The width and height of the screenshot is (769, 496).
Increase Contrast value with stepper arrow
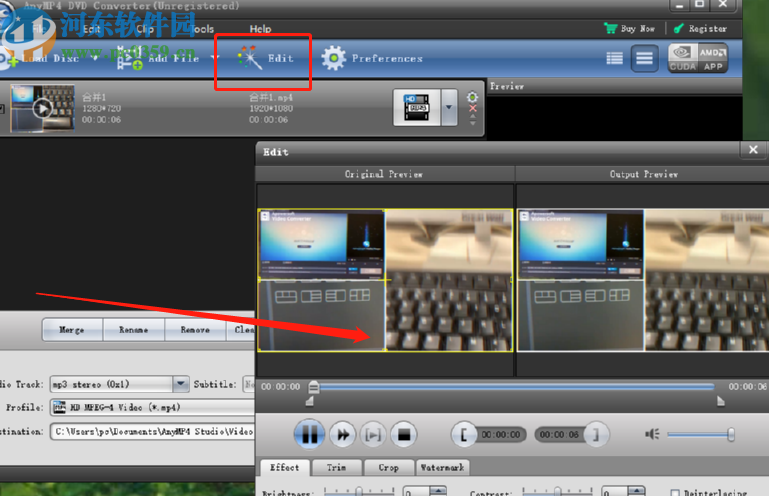636,490
